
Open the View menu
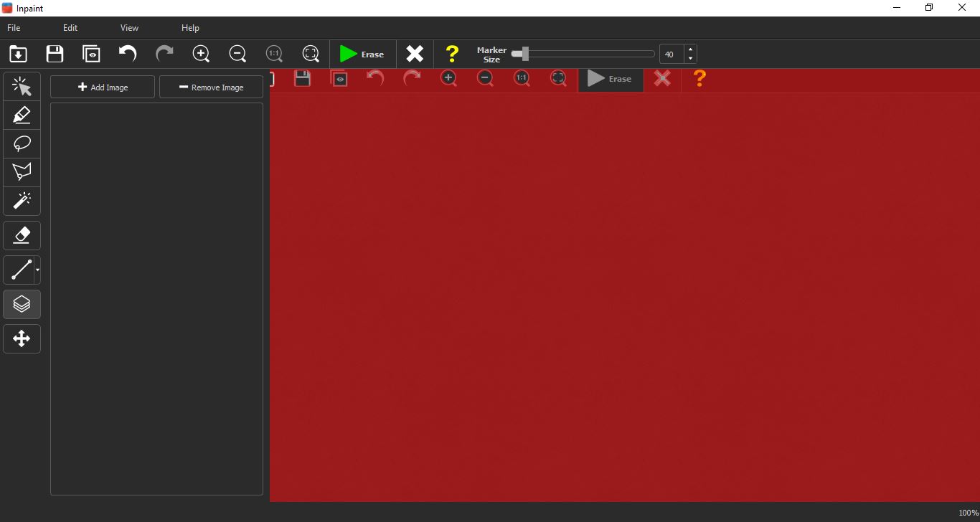(x=129, y=27)
